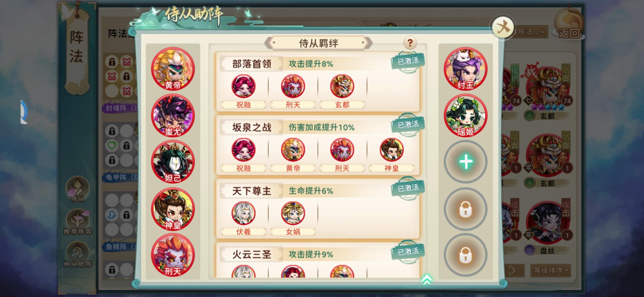Select the 瑶姬 attendant slot
This screenshot has height=297, width=644.
tap(465, 116)
